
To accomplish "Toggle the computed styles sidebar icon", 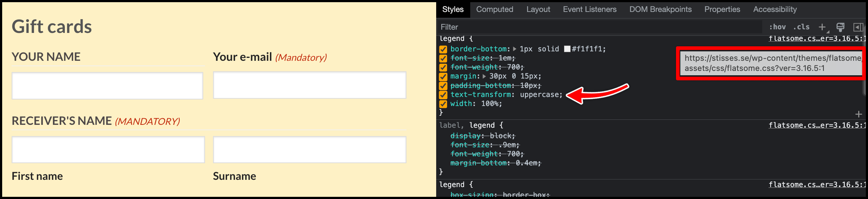I will [x=858, y=27].
